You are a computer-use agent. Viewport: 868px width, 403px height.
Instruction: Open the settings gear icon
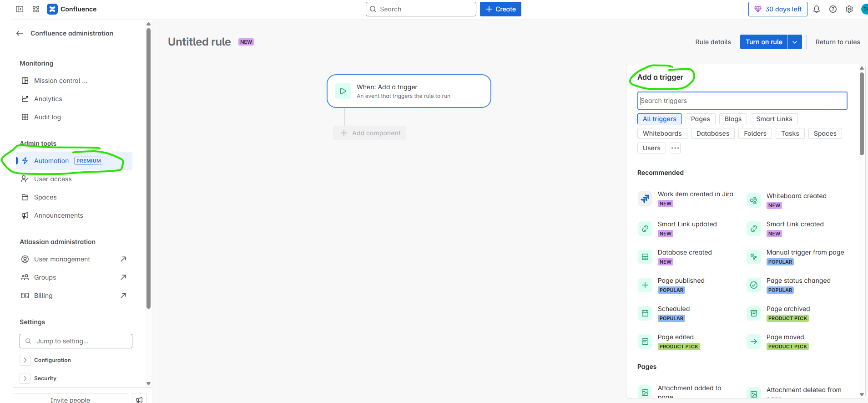coord(849,9)
